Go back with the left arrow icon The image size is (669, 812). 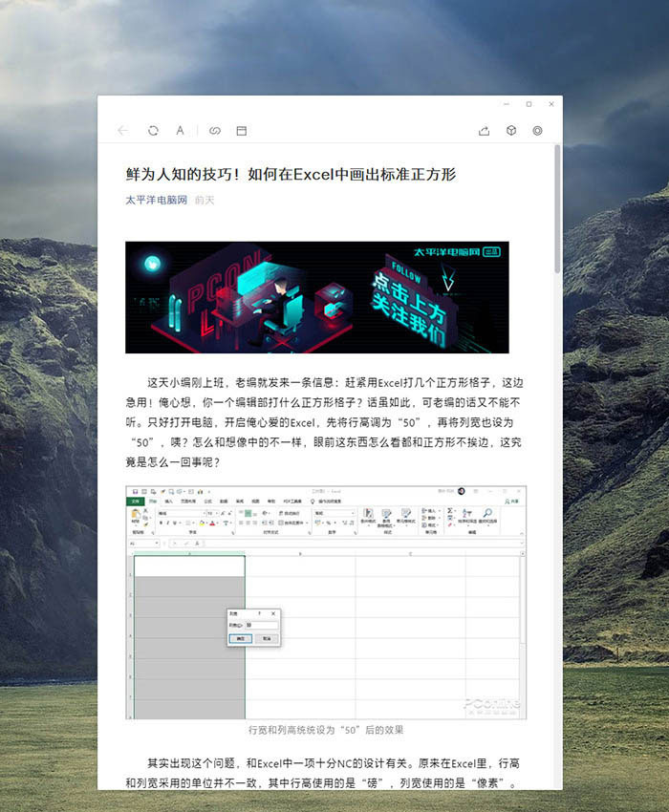123,131
